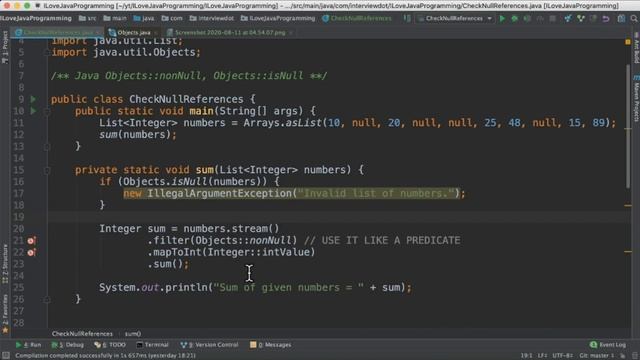Open the Structure side panel
This screenshot has width=640, height=360.
tap(5, 264)
